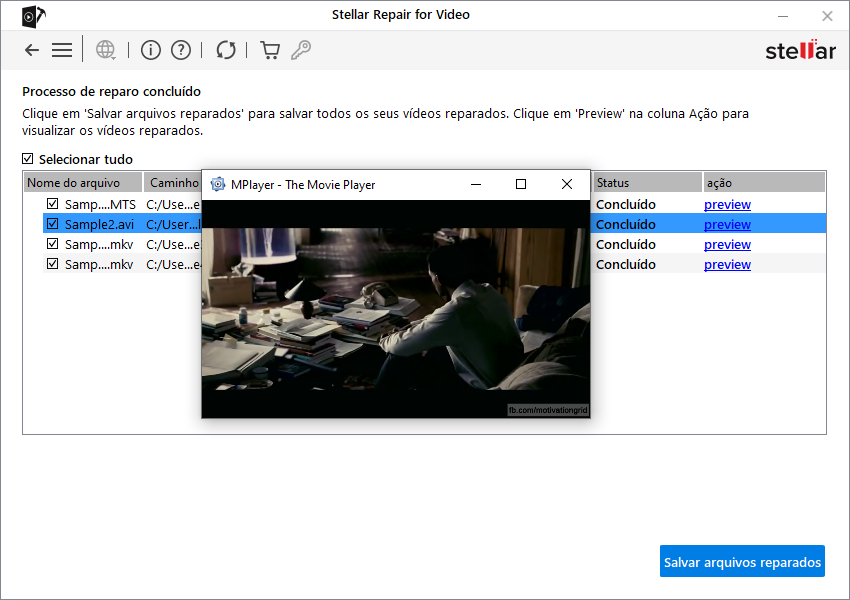Image resolution: width=850 pixels, height=600 pixels.
Task: Click the Salvar arquivos reparados button
Action: point(742,562)
